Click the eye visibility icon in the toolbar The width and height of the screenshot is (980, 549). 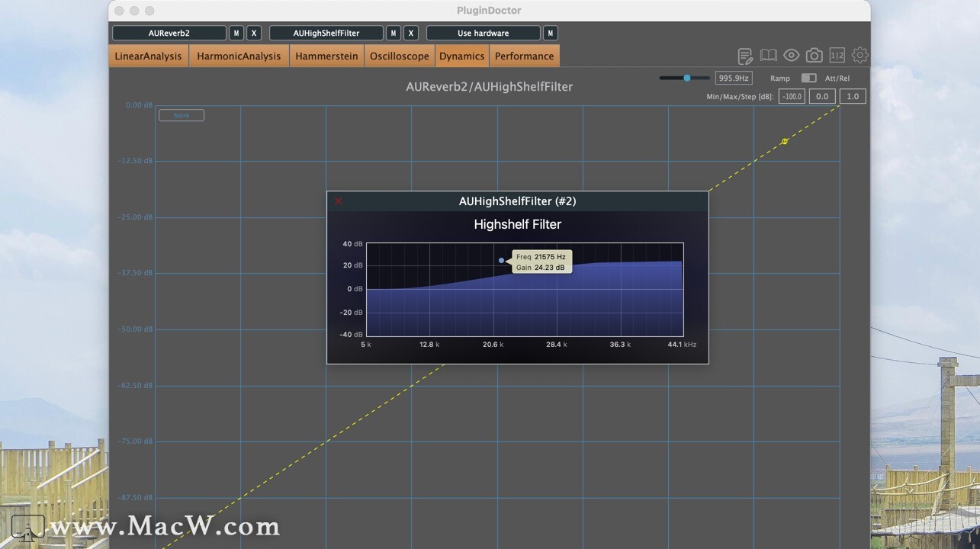pos(791,55)
